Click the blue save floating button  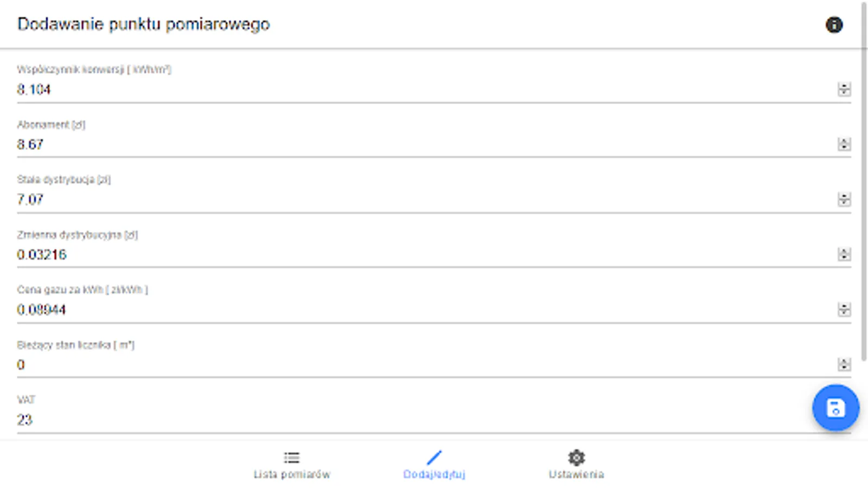(x=835, y=408)
